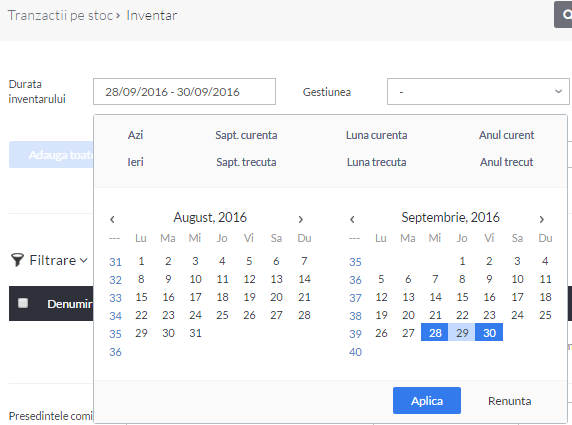Go to previous month from Septembrie 2016
The height and width of the screenshot is (425, 572).
click(x=352, y=219)
